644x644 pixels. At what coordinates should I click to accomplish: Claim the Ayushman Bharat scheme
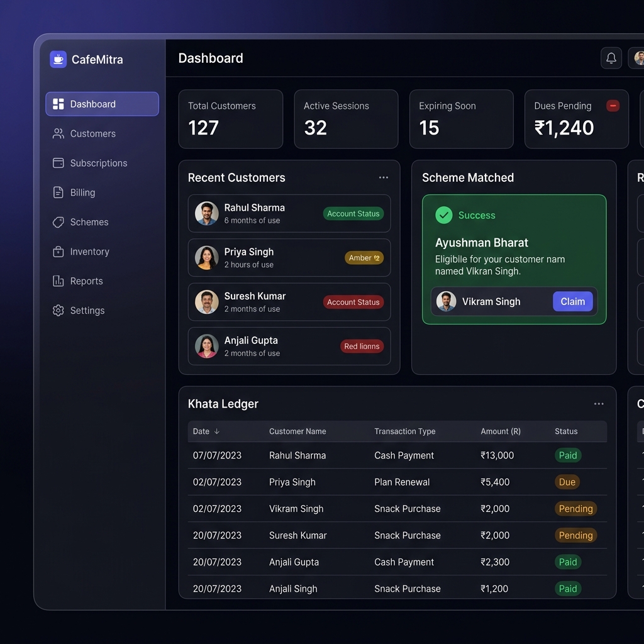point(572,301)
